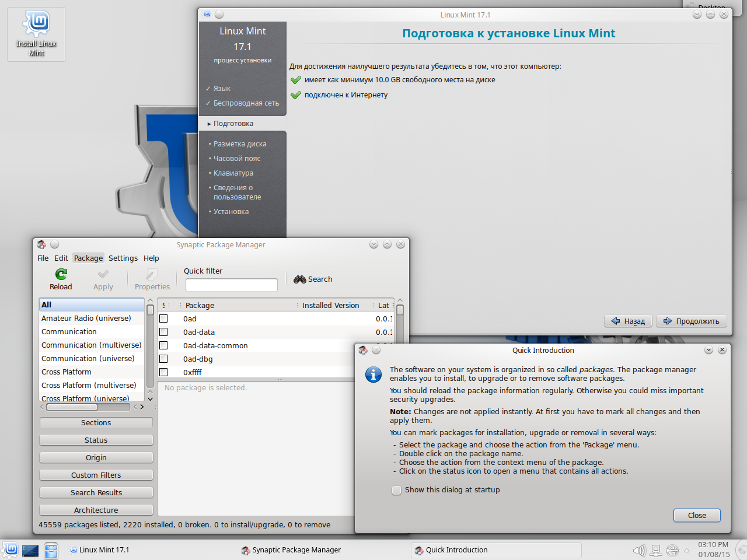Open the Settings menu in Synaptic
Viewport: 747px width, 560px height.
click(x=123, y=258)
